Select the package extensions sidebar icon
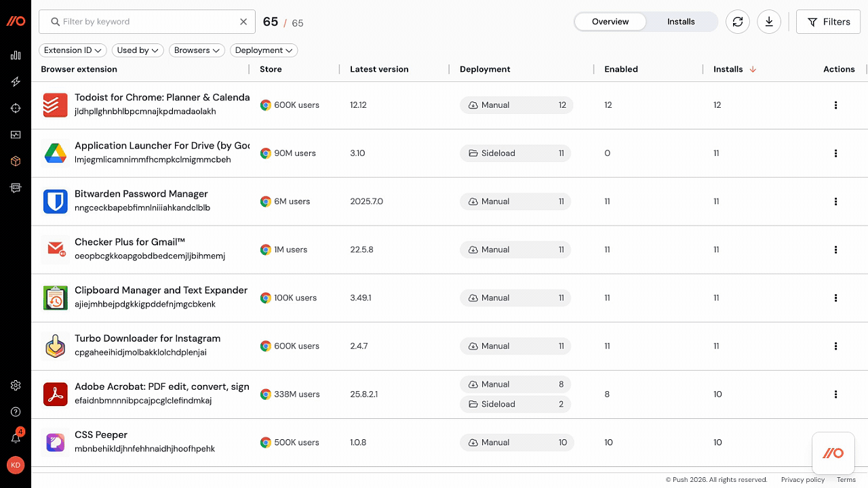Screen dimensions: 868x488 (15, 161)
